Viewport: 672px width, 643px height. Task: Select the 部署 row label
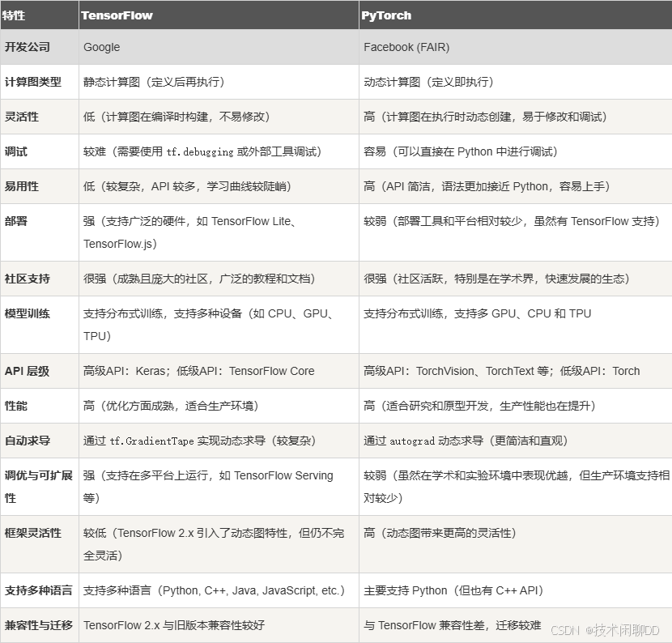tap(40, 232)
